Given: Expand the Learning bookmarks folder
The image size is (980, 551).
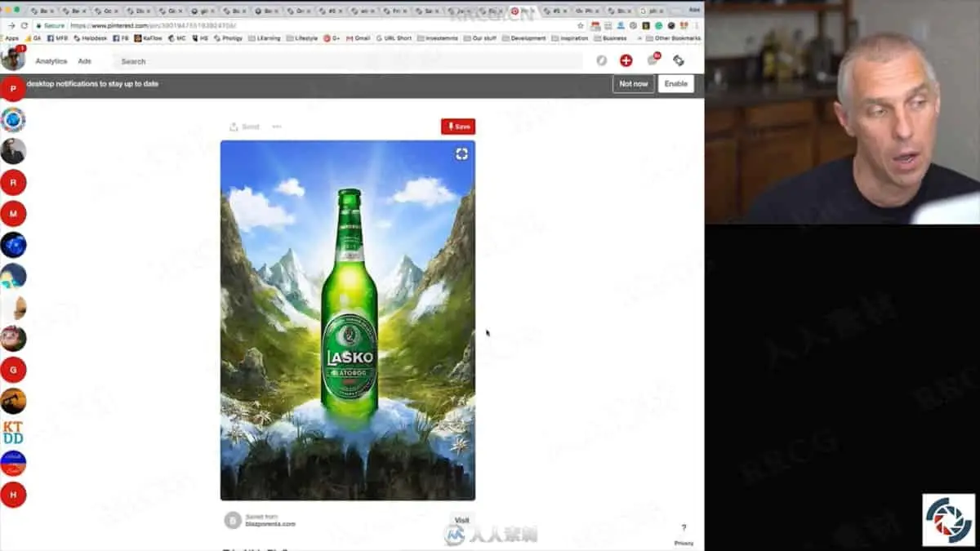Looking at the screenshot, I should tap(264, 38).
